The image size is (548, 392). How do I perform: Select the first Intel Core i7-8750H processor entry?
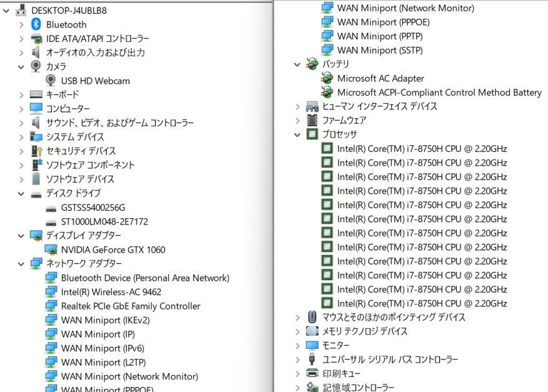pyautogui.click(x=422, y=149)
